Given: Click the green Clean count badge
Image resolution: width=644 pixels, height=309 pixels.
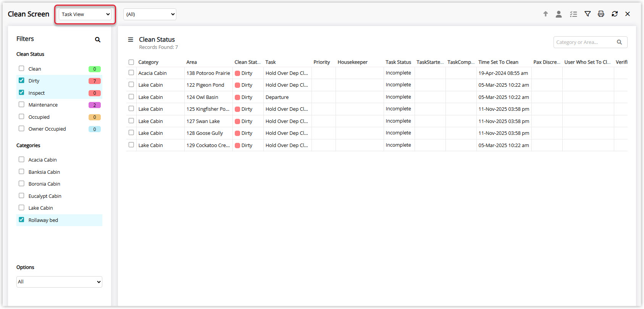Looking at the screenshot, I should (x=95, y=69).
